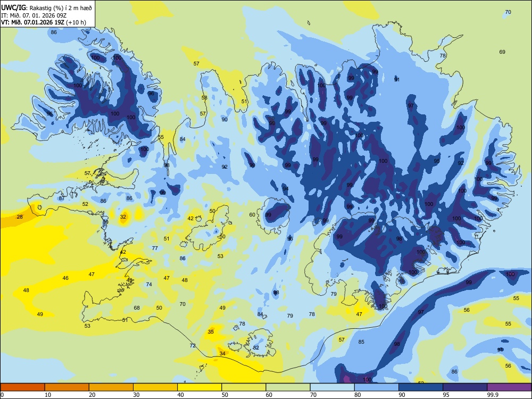Image resolution: width=532 pixels, height=399 pixels.
Task: Click humidity value 35 on the map
Action: pyautogui.click(x=211, y=332)
